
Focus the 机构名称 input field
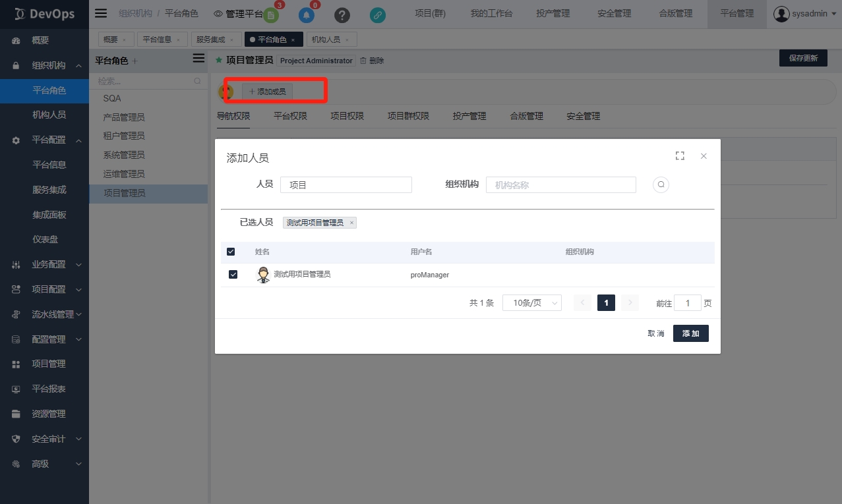[561, 185]
